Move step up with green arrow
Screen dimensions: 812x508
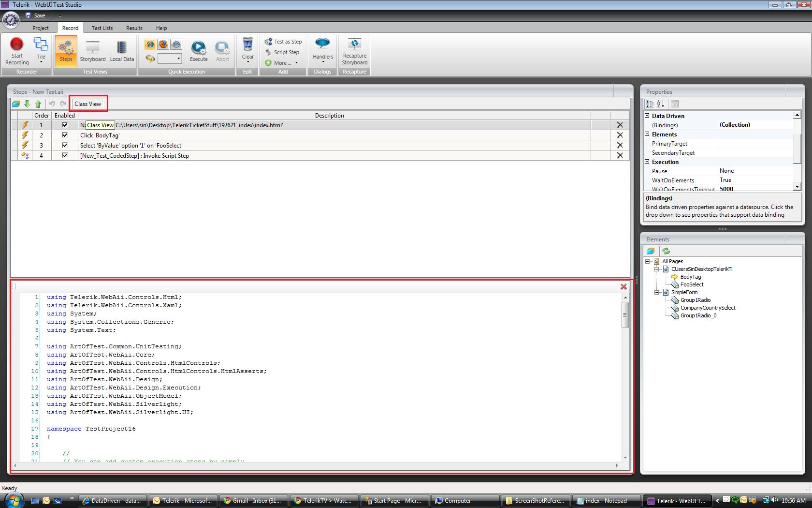pos(38,104)
